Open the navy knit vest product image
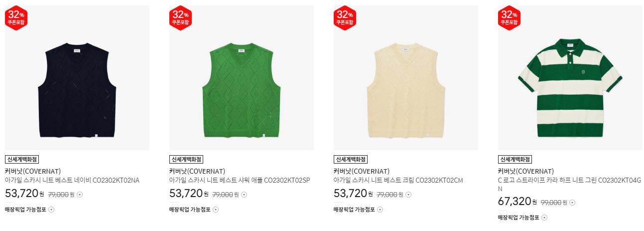Image resolution: width=644 pixels, height=231 pixels. click(x=77, y=78)
